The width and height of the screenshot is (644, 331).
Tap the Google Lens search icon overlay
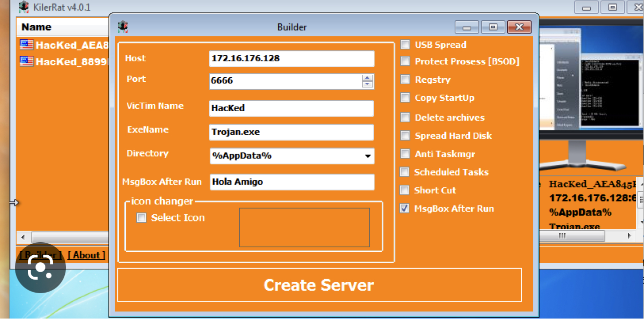40,268
